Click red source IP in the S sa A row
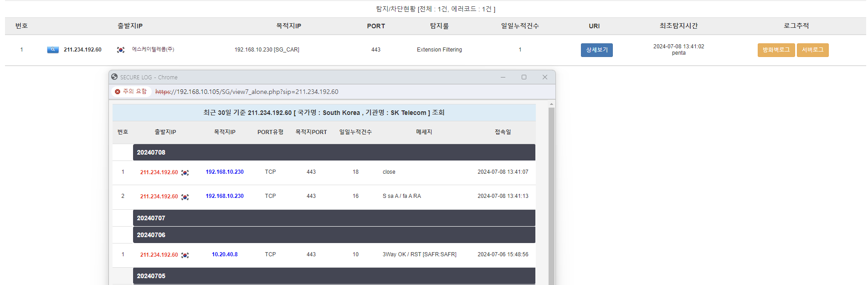Image resolution: width=868 pixels, height=285 pixels. coord(159,197)
